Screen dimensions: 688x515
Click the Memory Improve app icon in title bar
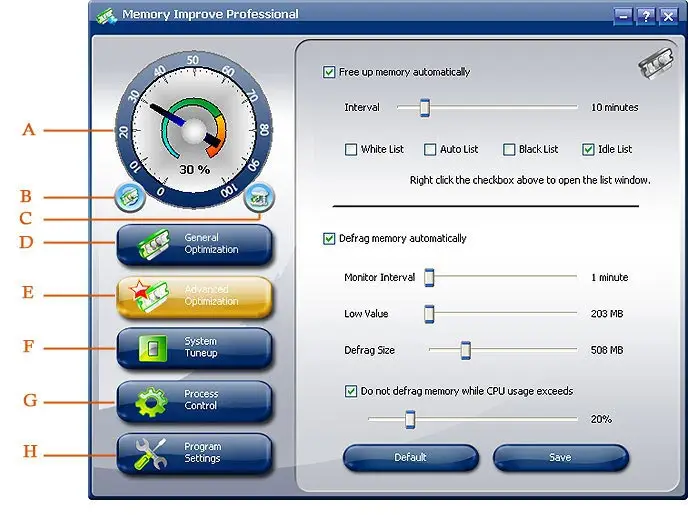click(x=107, y=16)
